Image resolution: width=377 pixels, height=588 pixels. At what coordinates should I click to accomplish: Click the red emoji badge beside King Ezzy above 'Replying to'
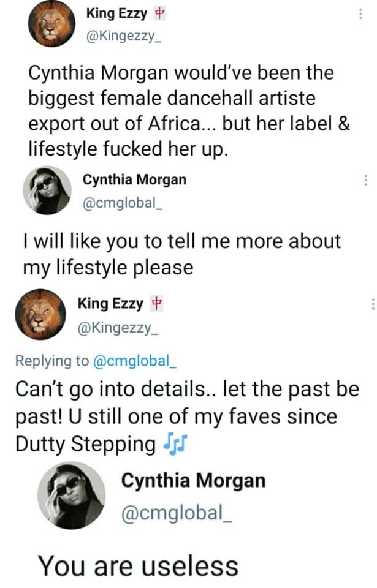coord(157,303)
